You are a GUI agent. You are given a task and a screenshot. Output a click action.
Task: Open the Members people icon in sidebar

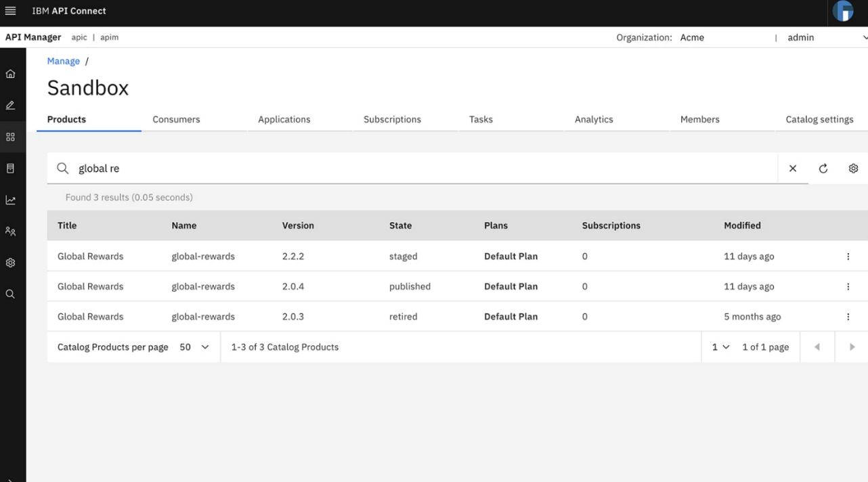[x=10, y=232]
